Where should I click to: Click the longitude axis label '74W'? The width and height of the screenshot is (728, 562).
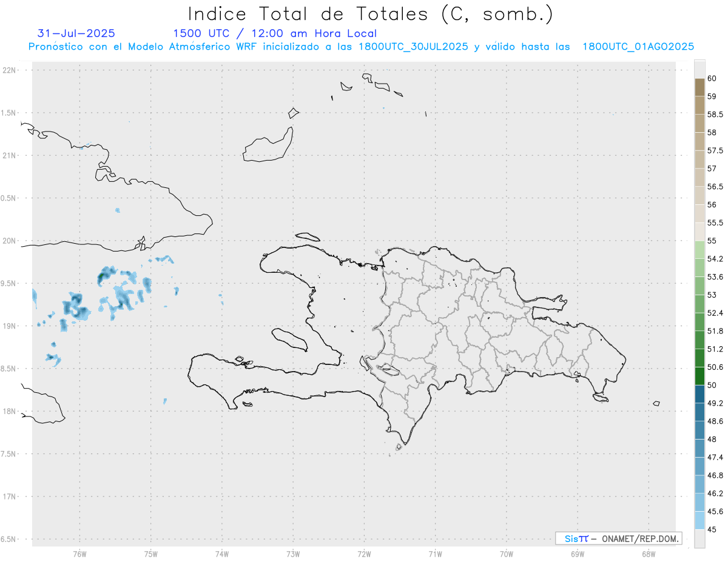coord(222,554)
